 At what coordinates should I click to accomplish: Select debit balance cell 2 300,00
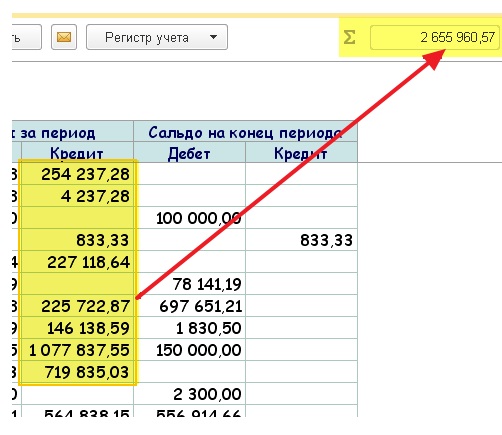coord(189,394)
